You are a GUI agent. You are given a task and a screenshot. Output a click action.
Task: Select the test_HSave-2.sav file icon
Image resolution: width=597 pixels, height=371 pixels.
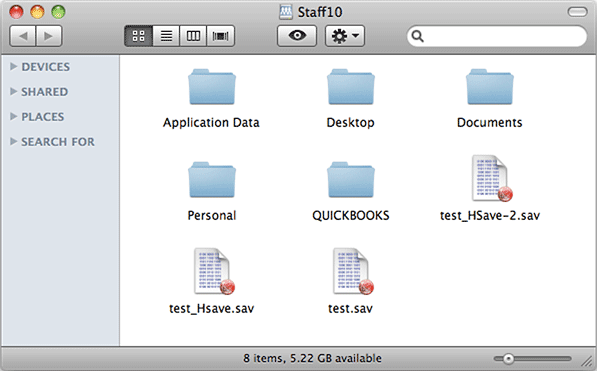(x=491, y=178)
